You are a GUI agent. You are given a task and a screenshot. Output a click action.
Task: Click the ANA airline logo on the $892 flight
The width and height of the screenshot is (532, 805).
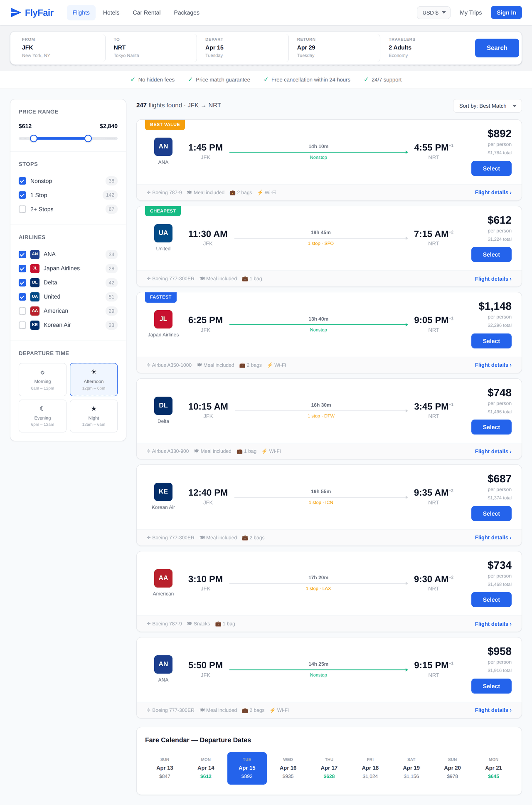(x=163, y=146)
